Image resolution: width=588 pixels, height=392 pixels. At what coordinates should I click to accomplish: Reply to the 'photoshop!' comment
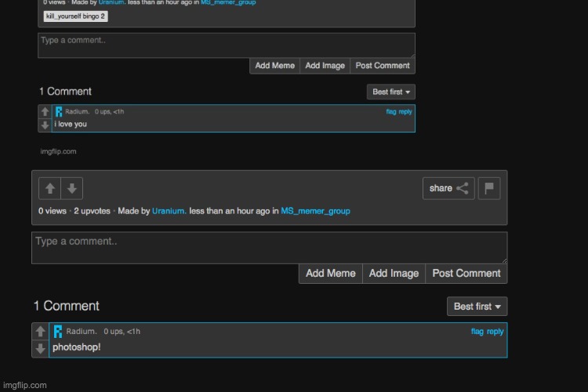click(495, 332)
